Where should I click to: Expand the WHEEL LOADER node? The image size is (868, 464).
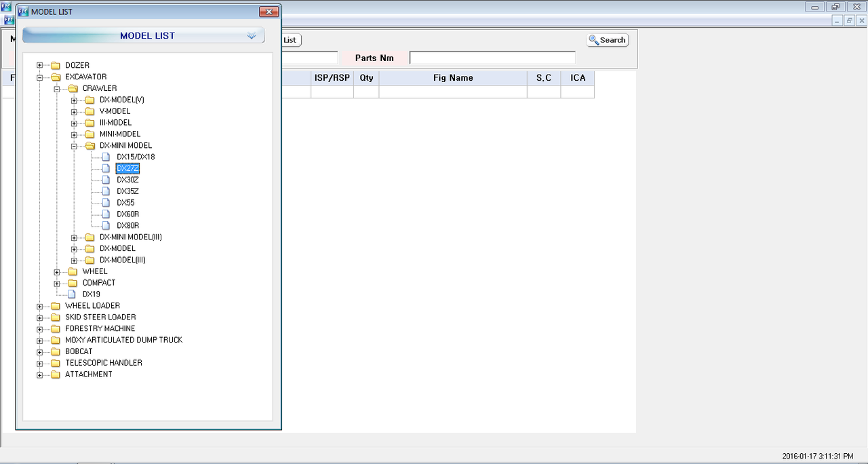click(x=39, y=306)
